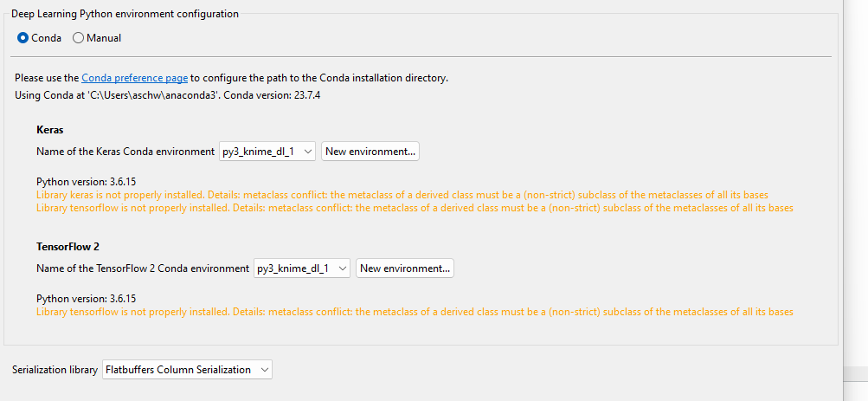The image size is (868, 401).
Task: Click the Keras section heading
Action: [x=50, y=129]
